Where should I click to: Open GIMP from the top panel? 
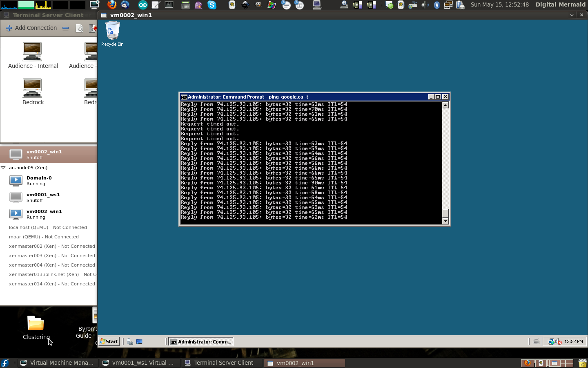[258, 5]
